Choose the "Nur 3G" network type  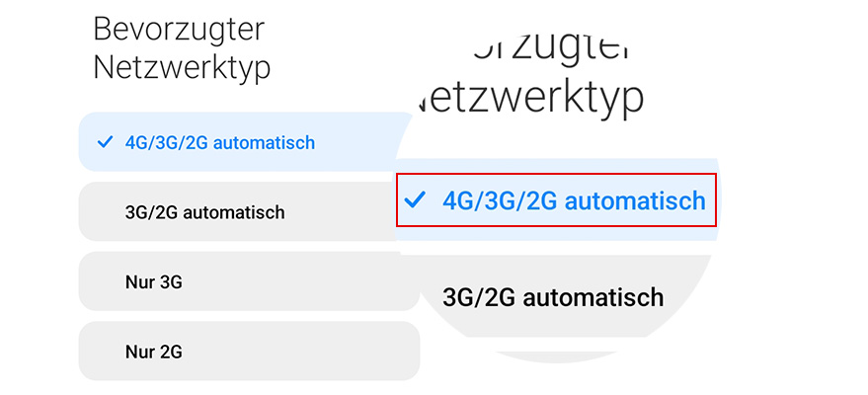pos(153,281)
